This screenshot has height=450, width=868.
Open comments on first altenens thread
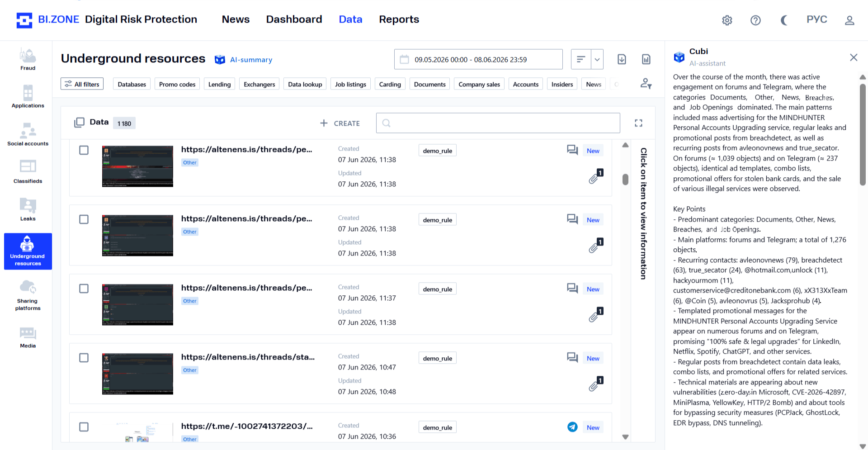tap(572, 150)
